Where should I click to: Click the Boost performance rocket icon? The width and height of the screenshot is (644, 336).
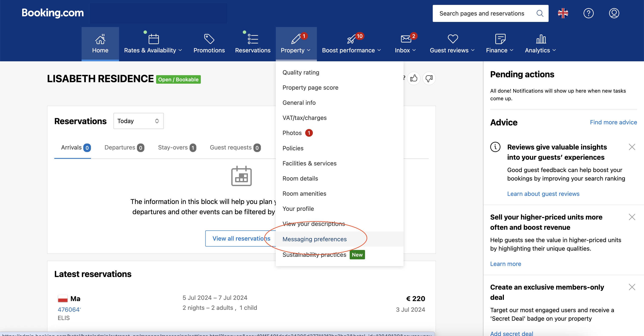click(x=351, y=39)
